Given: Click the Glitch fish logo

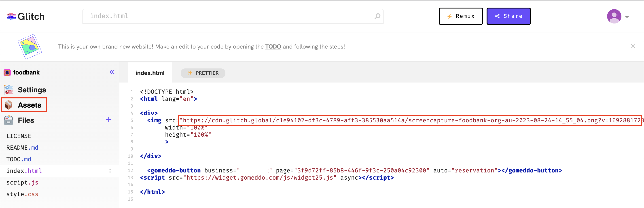Looking at the screenshot, I should 11,17.
